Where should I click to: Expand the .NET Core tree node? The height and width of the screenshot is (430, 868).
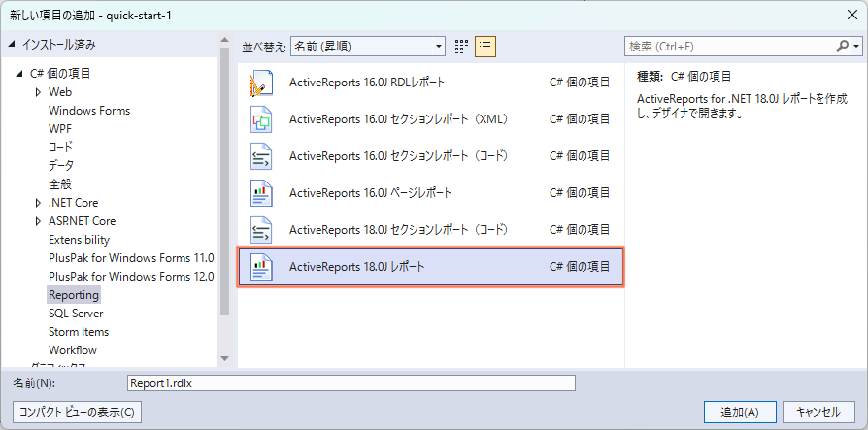(38, 203)
